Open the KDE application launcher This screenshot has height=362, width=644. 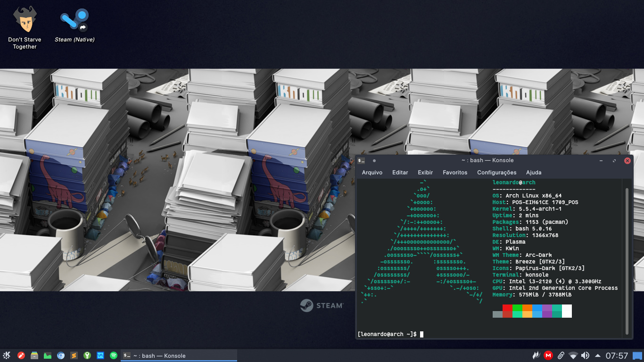[7, 355]
